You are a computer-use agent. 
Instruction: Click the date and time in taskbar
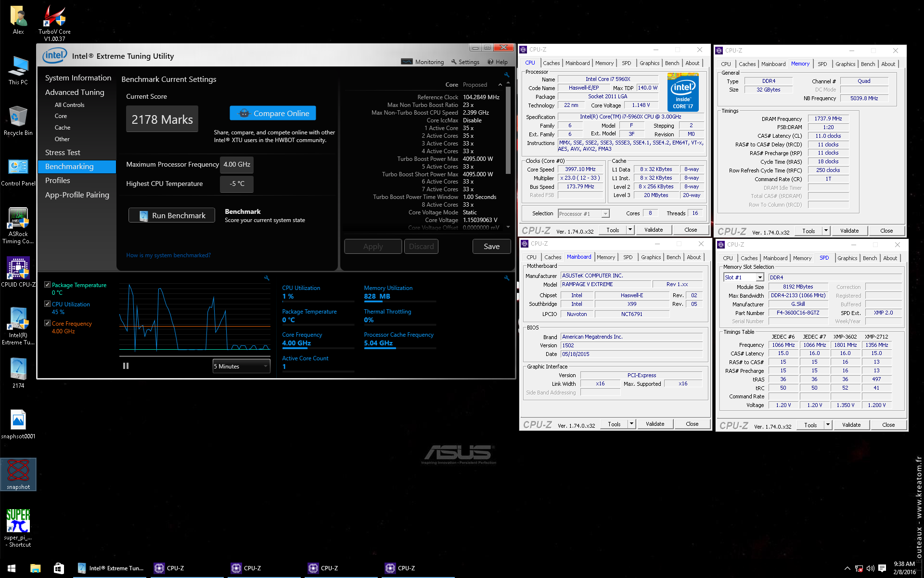904,568
